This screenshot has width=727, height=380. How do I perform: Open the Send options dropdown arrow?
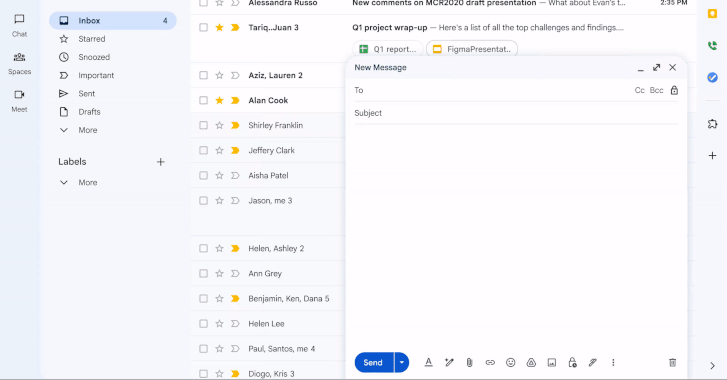pyautogui.click(x=402, y=362)
